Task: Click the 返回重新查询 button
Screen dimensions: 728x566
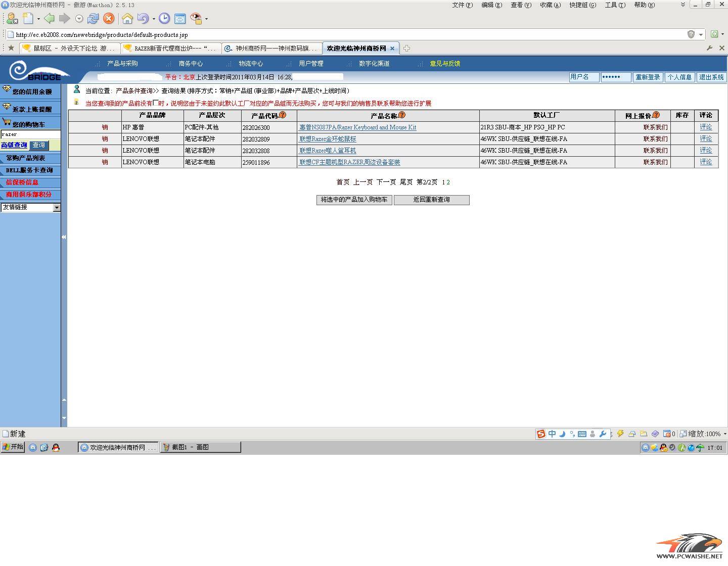Action: [432, 200]
